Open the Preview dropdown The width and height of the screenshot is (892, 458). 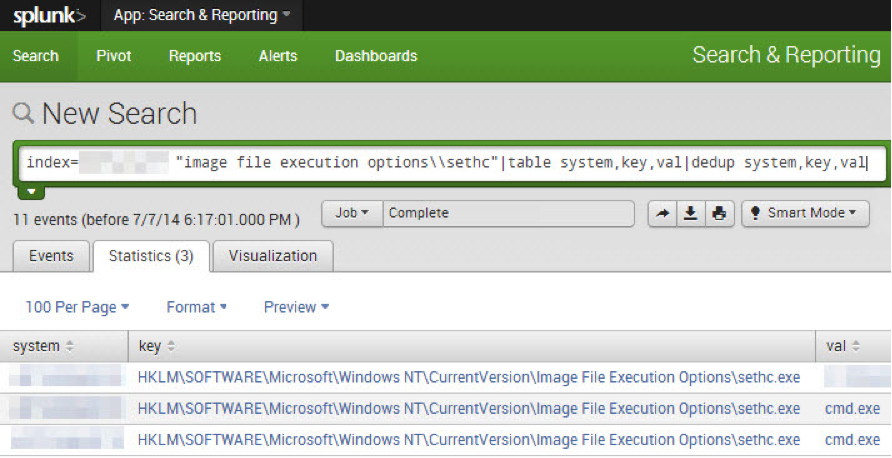click(x=296, y=307)
